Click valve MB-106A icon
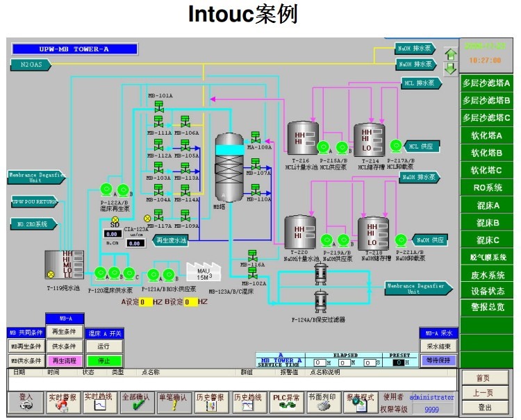 click(185, 122)
